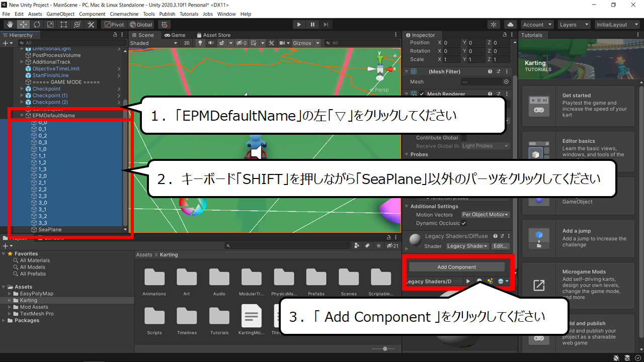
Task: Toggle 2D view mode
Action: (x=187, y=43)
